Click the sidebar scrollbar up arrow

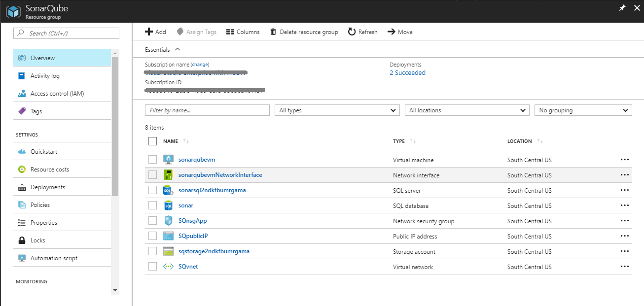tap(115, 52)
